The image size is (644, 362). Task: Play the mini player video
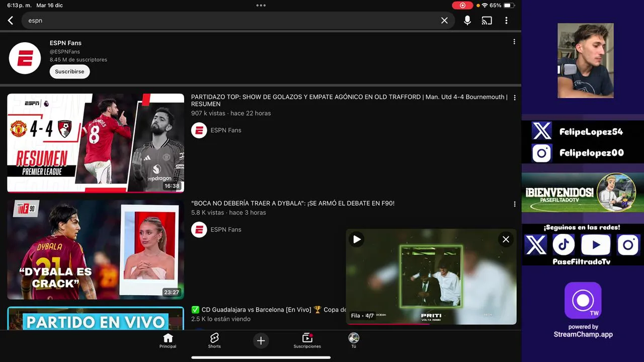357,239
